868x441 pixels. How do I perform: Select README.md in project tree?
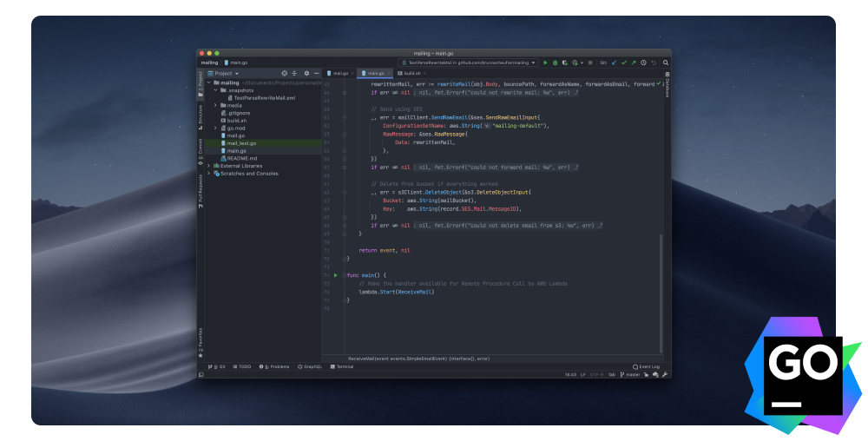click(239, 158)
